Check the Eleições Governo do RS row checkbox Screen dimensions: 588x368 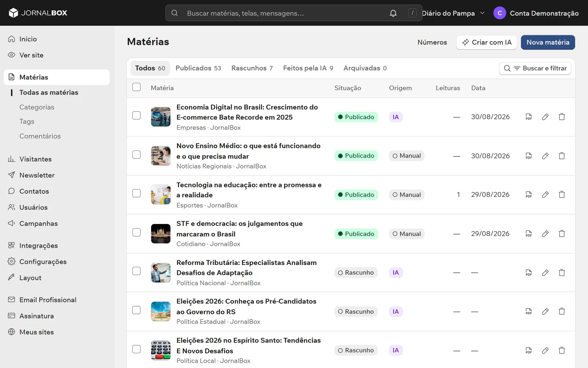point(136,310)
